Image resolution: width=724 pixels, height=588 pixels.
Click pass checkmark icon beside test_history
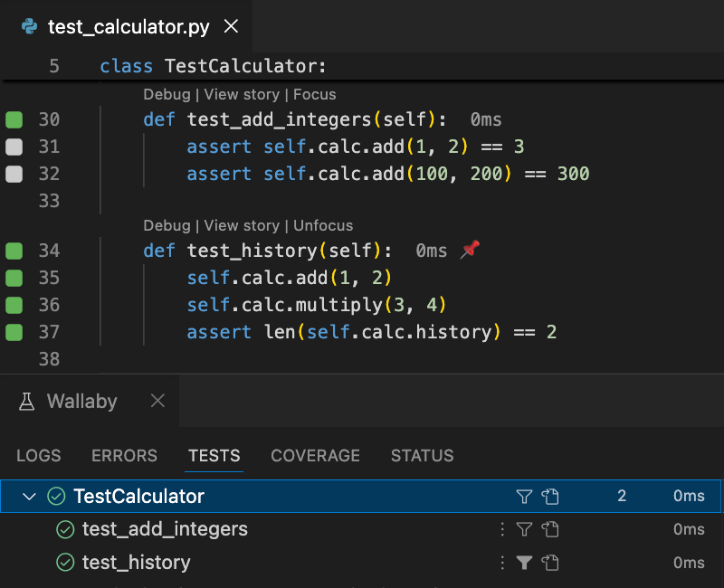[65, 563]
